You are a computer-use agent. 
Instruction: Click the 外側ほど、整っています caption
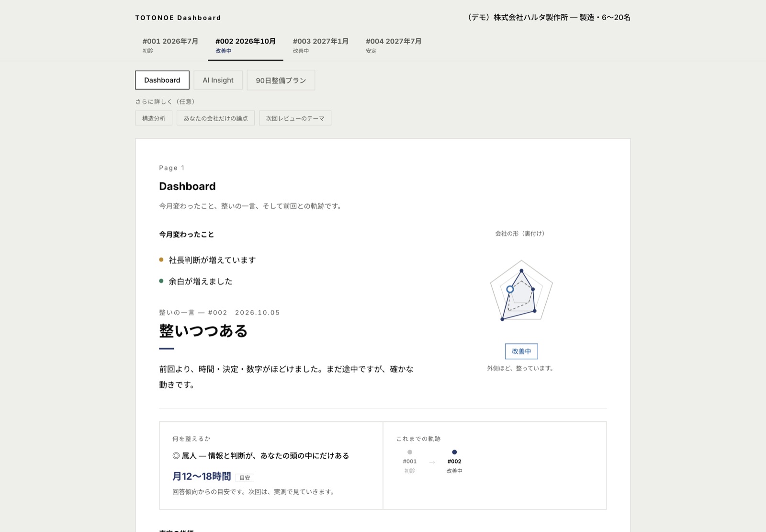(x=521, y=368)
